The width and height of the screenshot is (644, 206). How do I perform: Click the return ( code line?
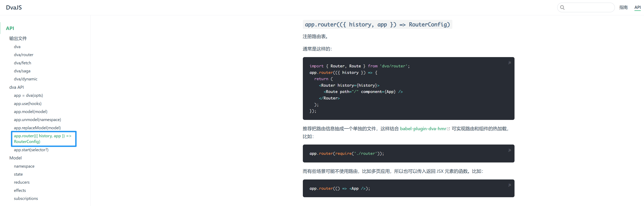click(323, 79)
